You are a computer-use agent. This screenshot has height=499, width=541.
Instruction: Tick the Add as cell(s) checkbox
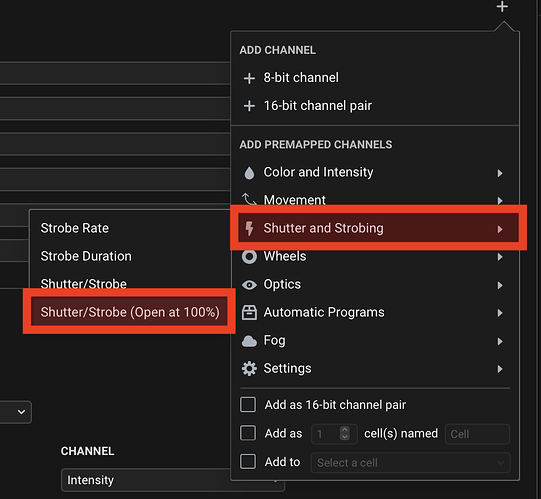(x=248, y=433)
